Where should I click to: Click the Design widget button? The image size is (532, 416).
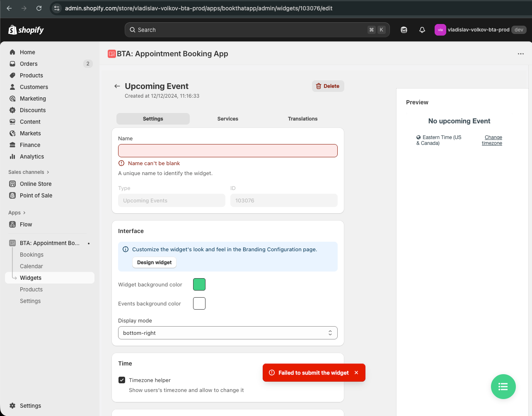coord(154,262)
